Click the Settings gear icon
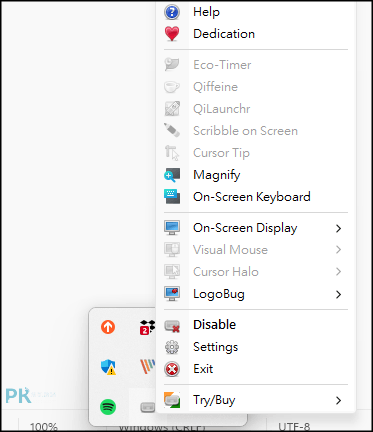 click(172, 347)
